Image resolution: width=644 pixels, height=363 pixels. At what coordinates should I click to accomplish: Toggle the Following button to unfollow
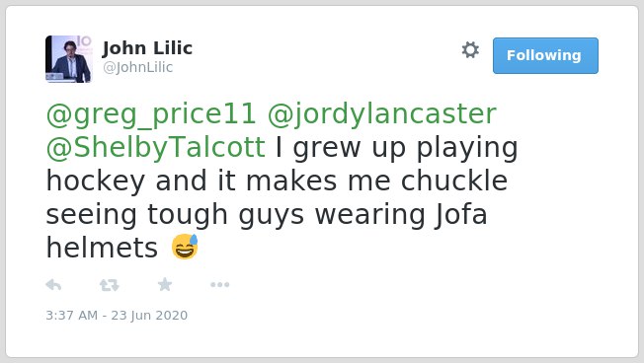tap(545, 56)
